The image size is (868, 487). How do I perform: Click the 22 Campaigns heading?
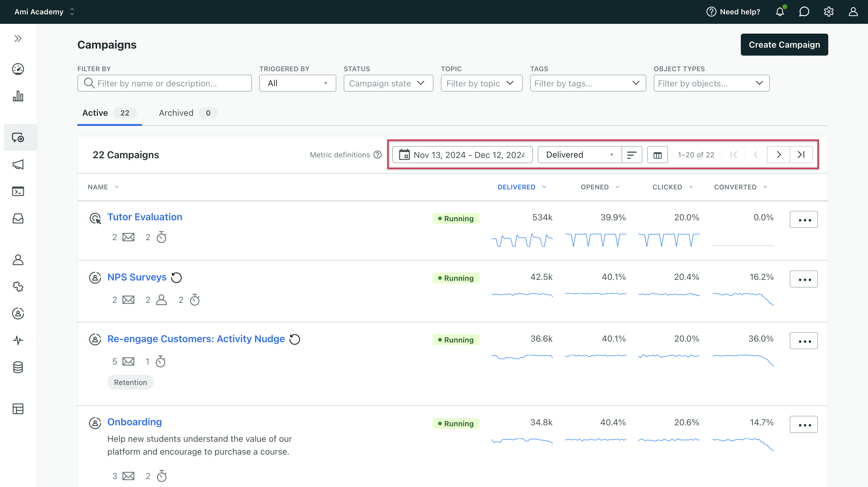pyautogui.click(x=126, y=155)
